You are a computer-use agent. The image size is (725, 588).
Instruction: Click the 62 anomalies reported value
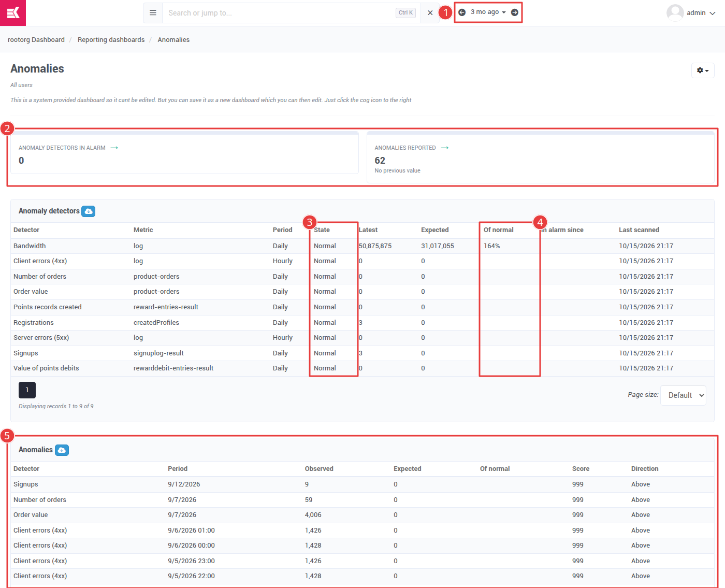coord(380,161)
